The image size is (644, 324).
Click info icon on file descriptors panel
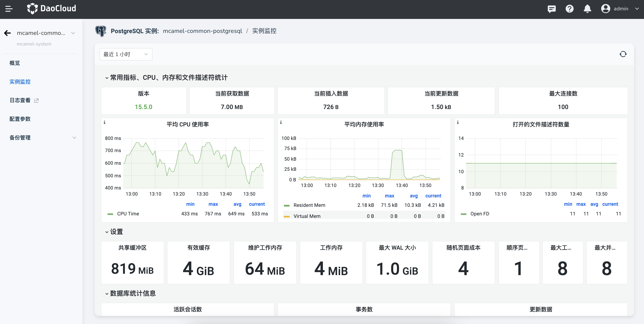(x=458, y=123)
